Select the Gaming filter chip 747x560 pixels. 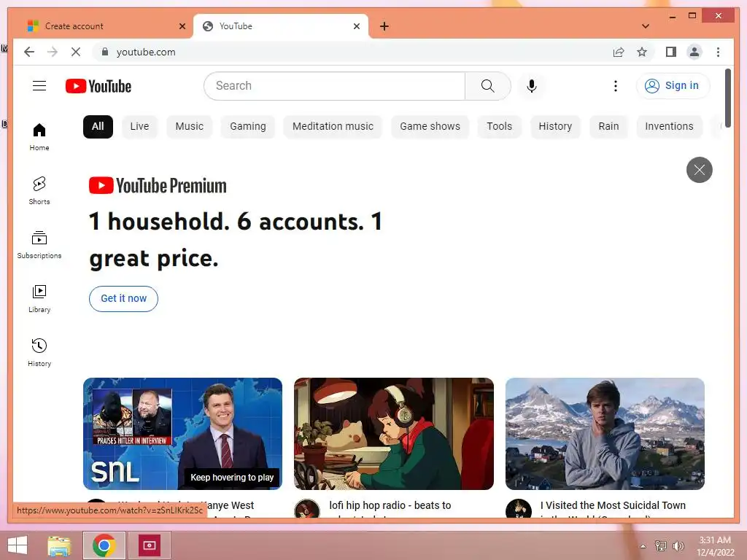(x=248, y=126)
